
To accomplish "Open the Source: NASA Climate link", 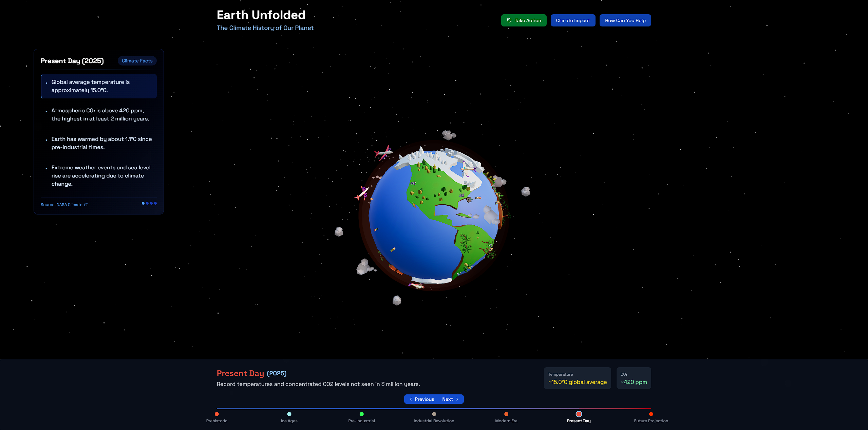I will click(61, 205).
